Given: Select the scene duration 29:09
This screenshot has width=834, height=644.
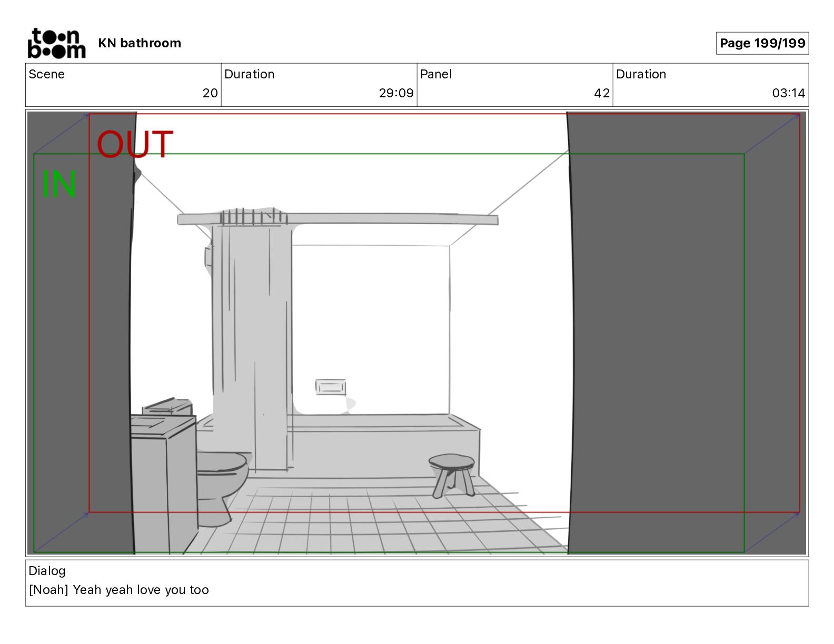Looking at the screenshot, I should click(x=396, y=93).
